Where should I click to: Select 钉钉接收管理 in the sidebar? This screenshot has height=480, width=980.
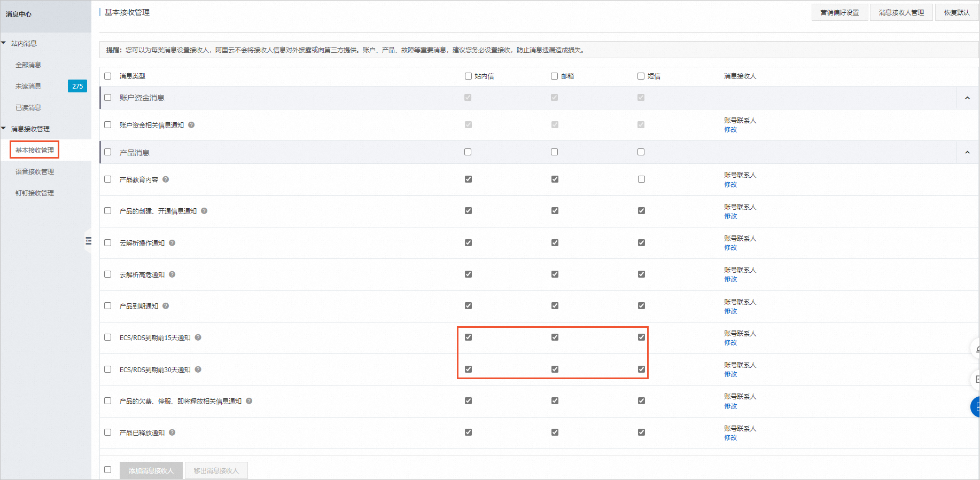(35, 193)
